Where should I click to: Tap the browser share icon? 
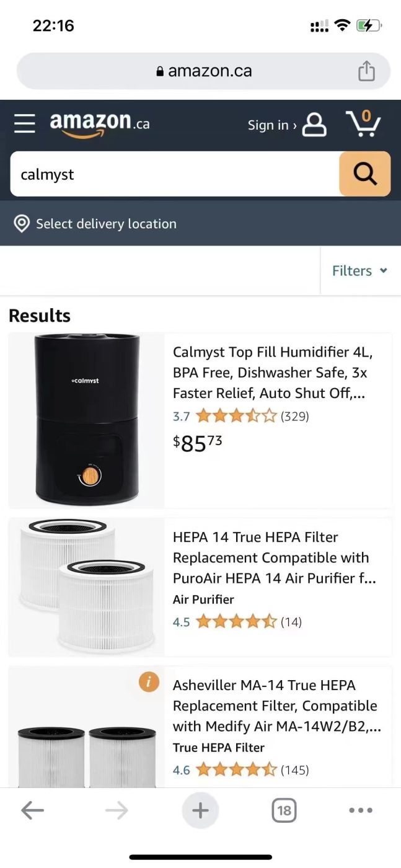tap(367, 71)
